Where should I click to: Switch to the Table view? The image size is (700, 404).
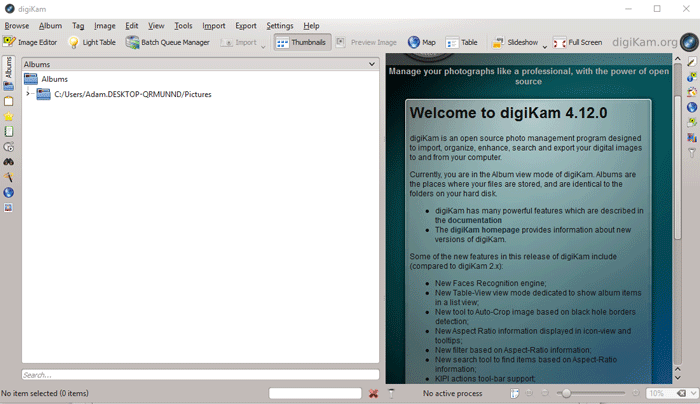point(462,42)
